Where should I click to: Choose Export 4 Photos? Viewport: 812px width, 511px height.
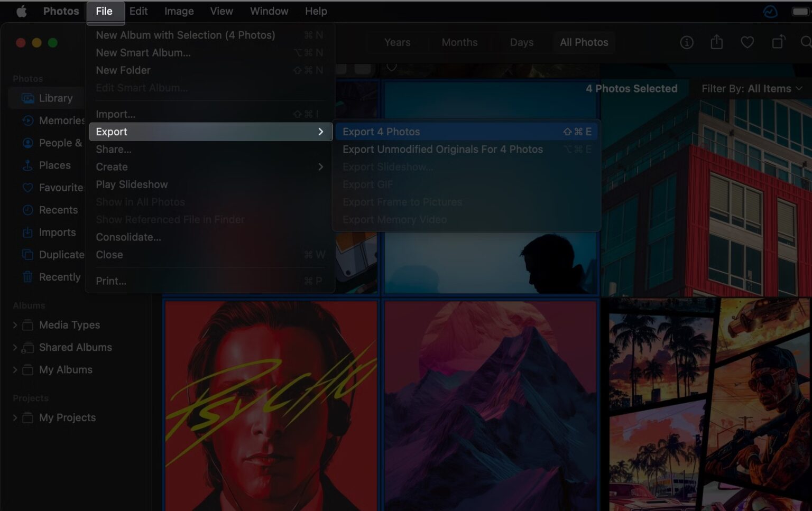click(381, 132)
